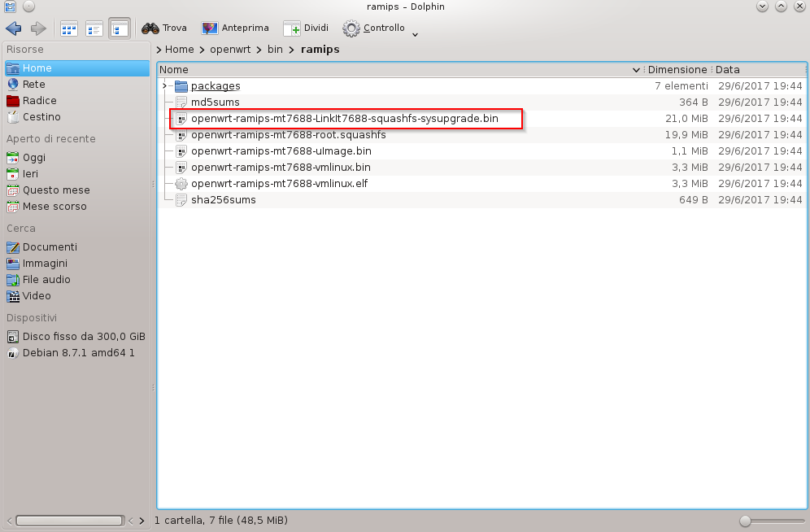Click bin in breadcrumb path
Viewport: 810px width, 532px height.
(x=274, y=49)
